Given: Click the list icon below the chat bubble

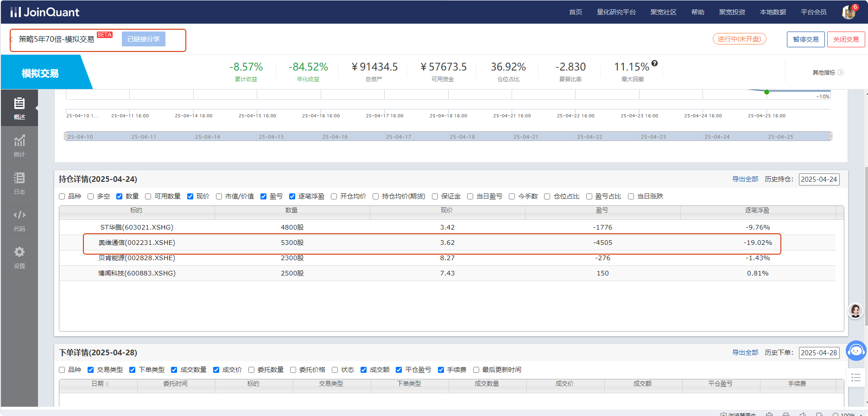Looking at the screenshot, I should tap(856, 378).
